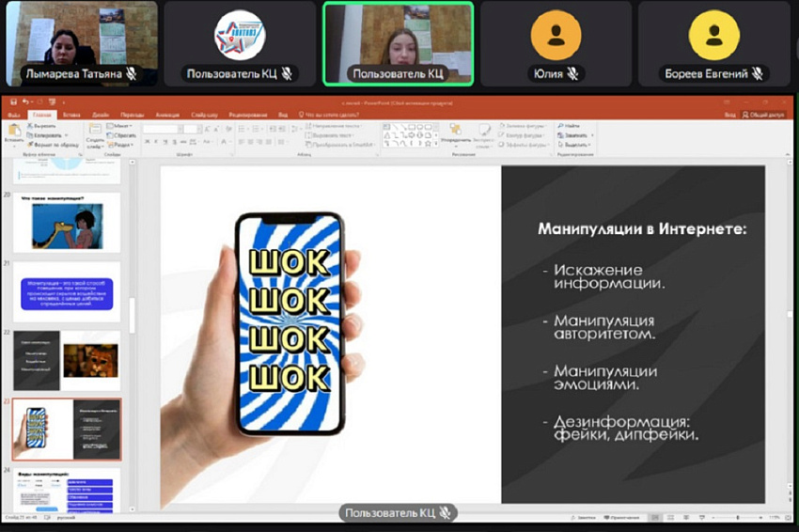Click the Paste (Вставить) clipboard icon
799x532 pixels.
13,132
